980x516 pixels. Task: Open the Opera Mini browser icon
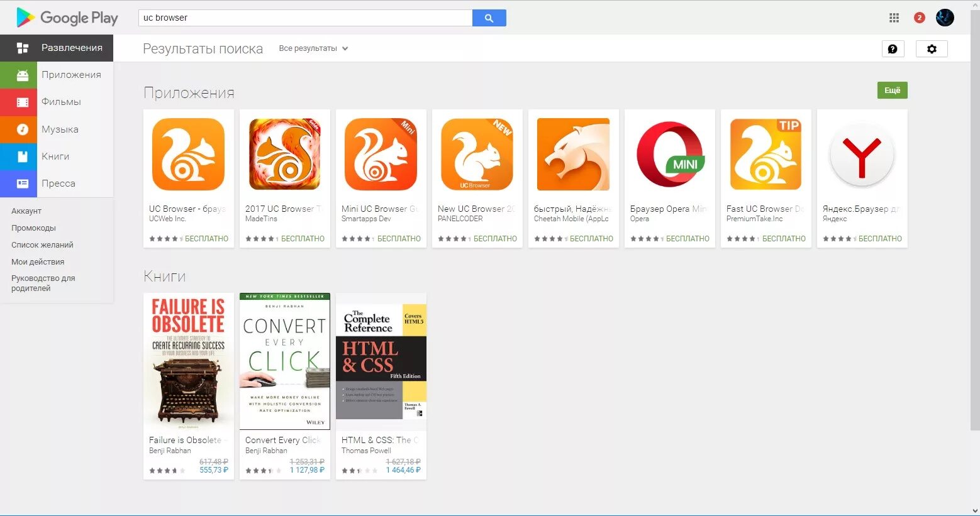click(x=669, y=154)
